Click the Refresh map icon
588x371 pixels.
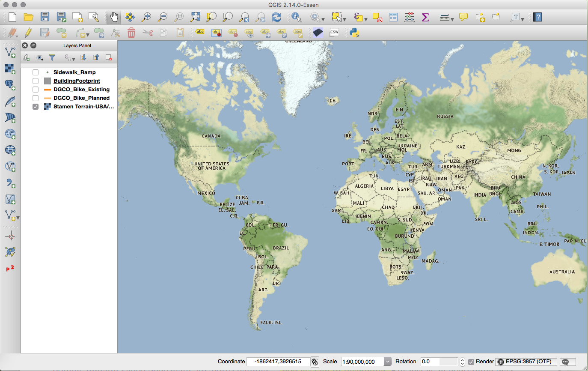coord(276,17)
